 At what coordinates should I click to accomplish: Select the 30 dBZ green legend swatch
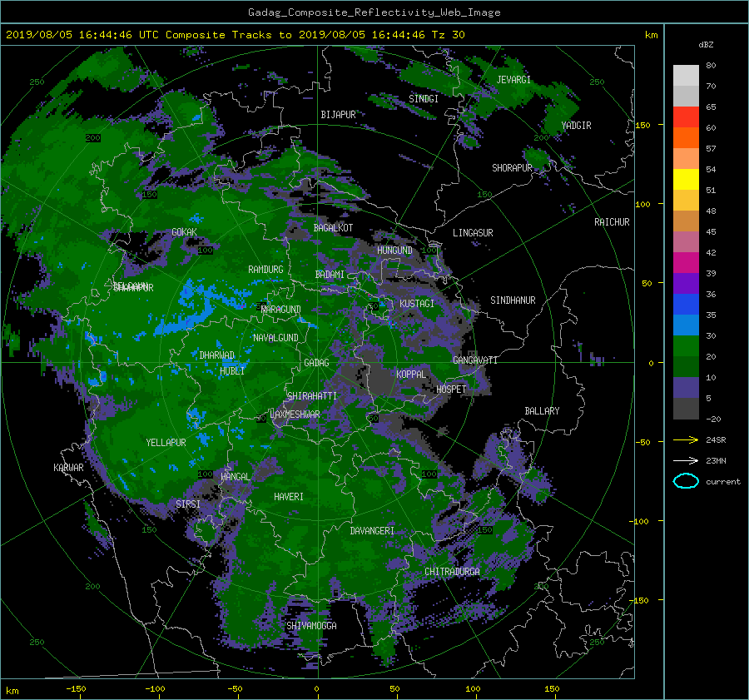coord(686,346)
